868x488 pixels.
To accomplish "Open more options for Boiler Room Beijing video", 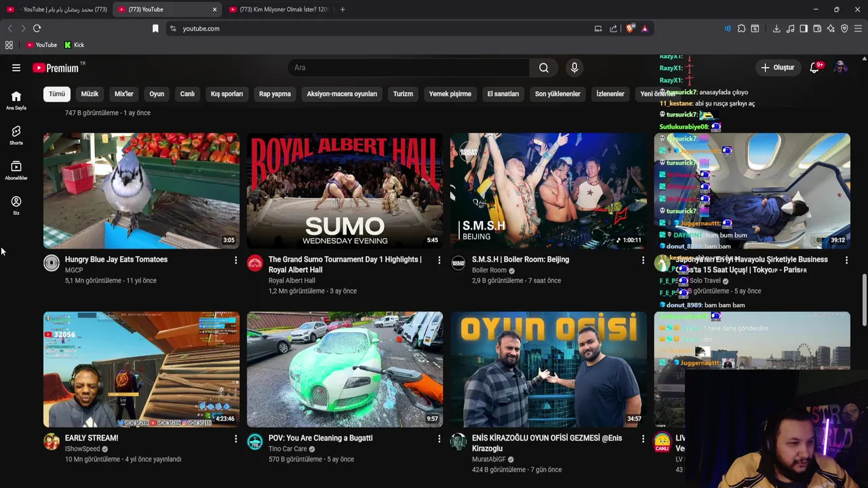I will 643,260.
